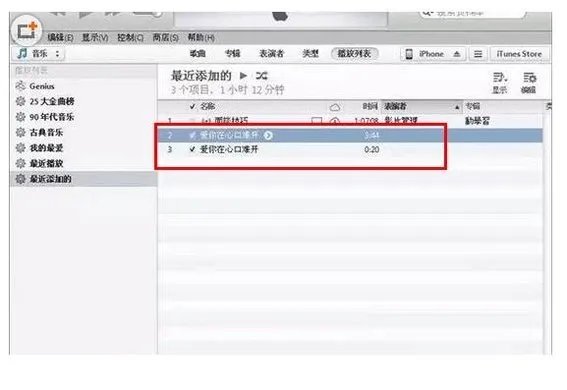567x390 pixels.
Task: Open the 控制(C) menu
Action: click(130, 37)
